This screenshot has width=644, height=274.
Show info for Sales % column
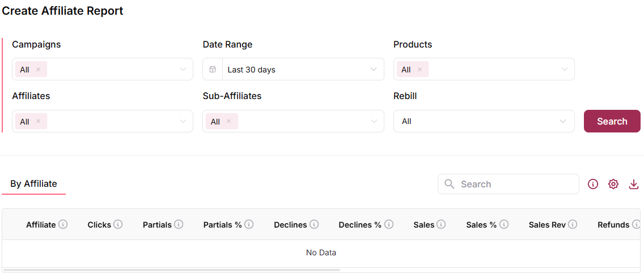click(x=504, y=224)
